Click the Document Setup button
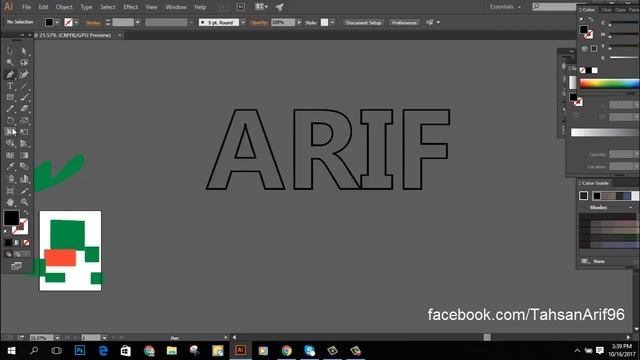Image resolution: width=640 pixels, height=360 pixels. coord(363,22)
